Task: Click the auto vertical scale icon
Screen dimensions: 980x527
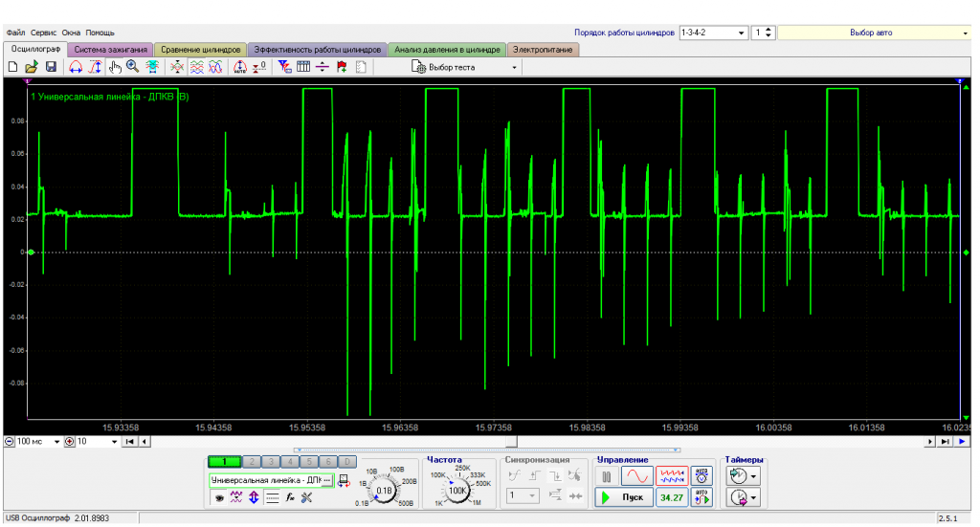Action: pos(240,67)
